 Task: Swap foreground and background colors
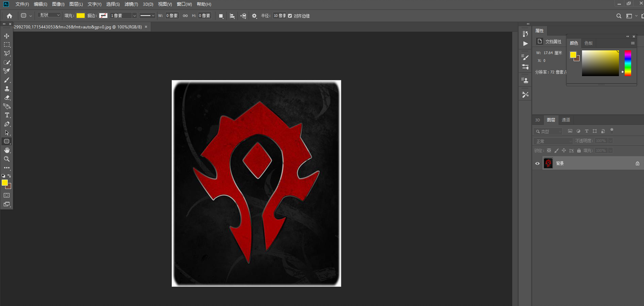click(9, 175)
